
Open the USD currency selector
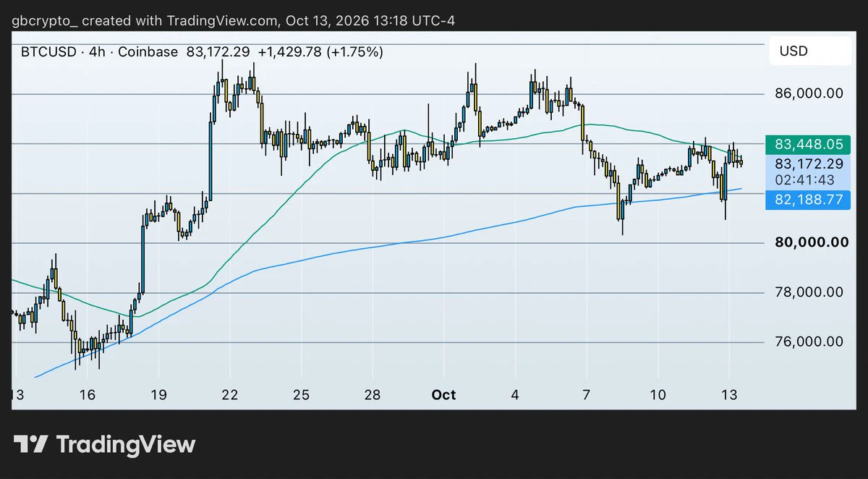point(809,51)
